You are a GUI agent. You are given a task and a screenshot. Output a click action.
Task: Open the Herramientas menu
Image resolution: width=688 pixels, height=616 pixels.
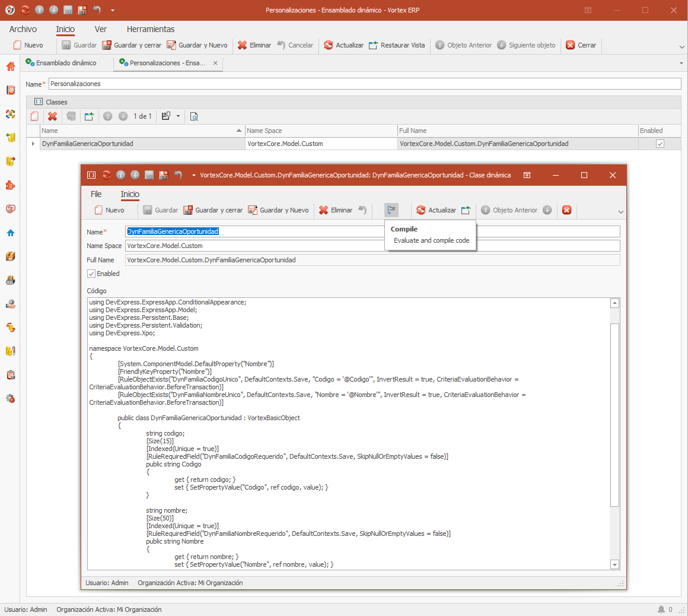(x=151, y=29)
